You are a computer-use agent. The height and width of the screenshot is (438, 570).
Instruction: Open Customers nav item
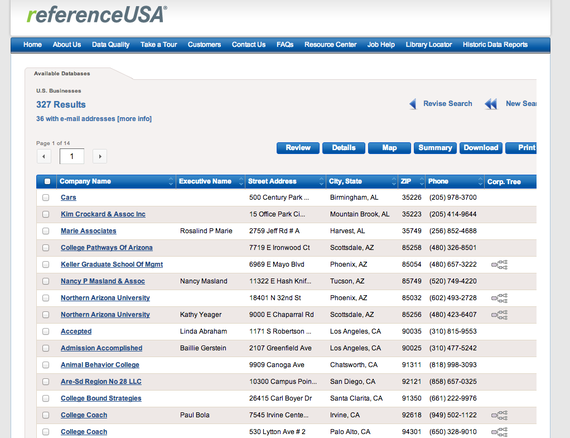click(x=204, y=45)
